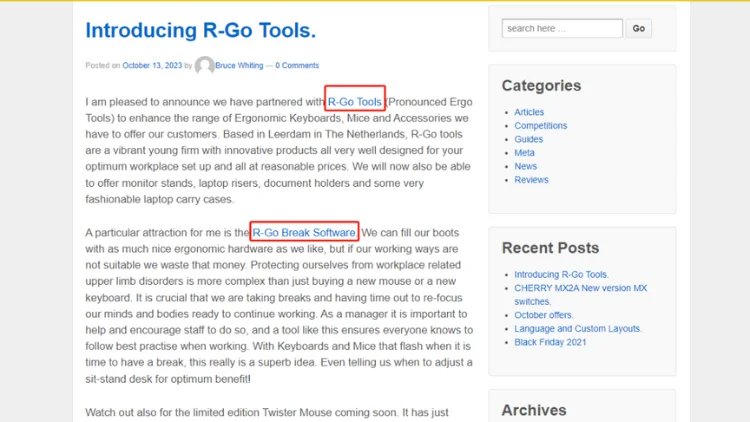Click the Go search button
This screenshot has width=750, height=422.
click(639, 28)
